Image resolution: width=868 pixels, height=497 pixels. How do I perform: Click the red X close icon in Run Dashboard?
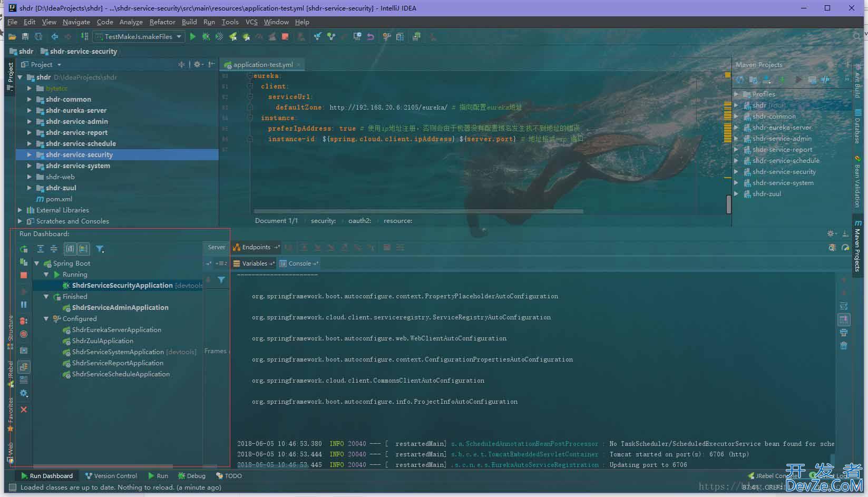[x=24, y=410]
